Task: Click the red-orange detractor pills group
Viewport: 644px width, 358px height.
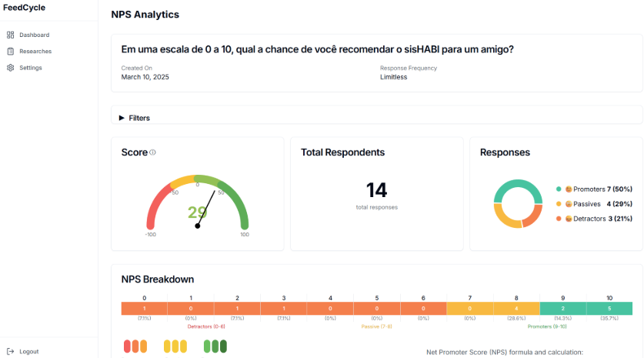Action: pos(135,346)
